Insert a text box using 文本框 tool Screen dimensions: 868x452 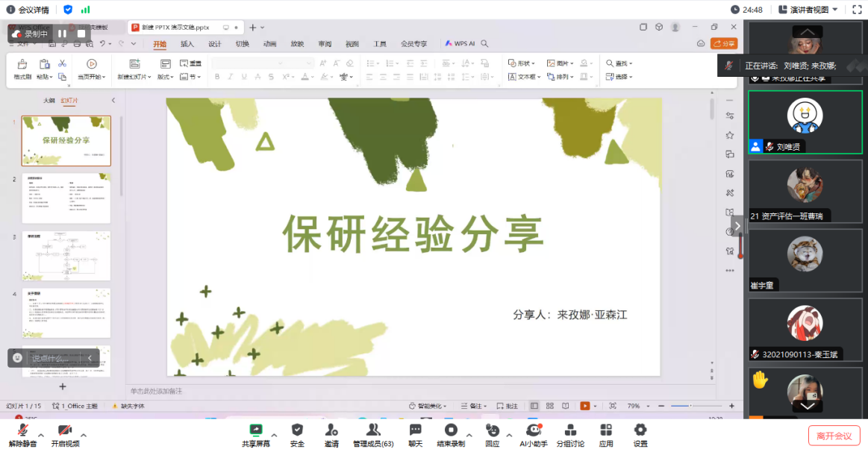pyautogui.click(x=524, y=77)
